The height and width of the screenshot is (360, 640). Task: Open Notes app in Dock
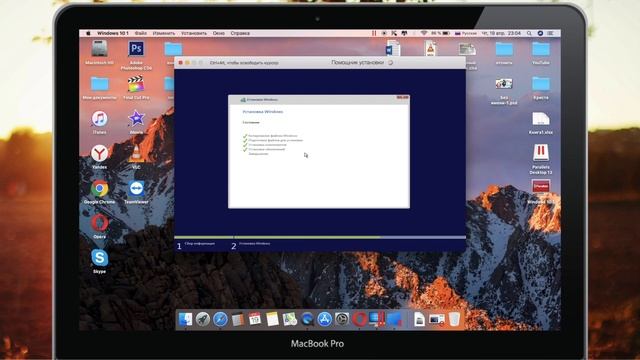tap(272, 319)
